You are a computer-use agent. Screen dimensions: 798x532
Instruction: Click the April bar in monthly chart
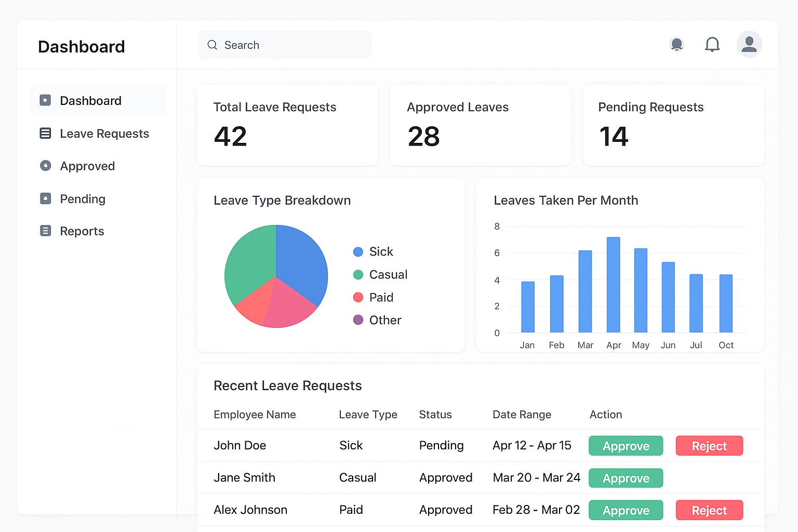[x=613, y=285]
